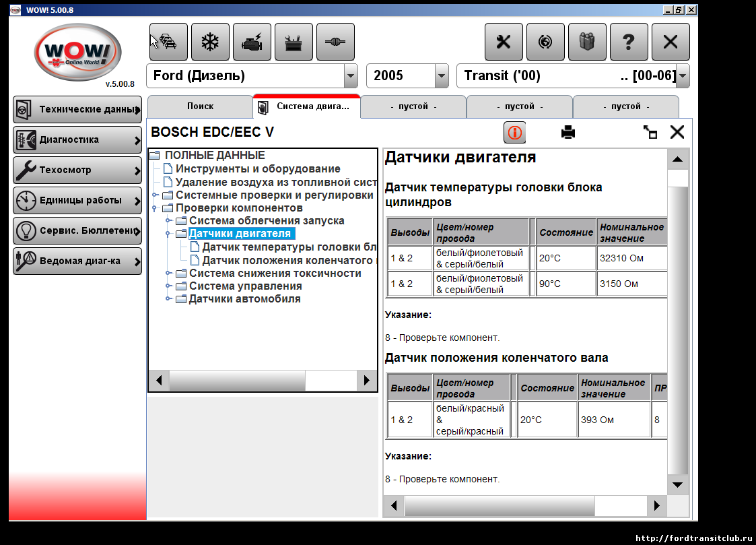Viewport: 756px width, 545px height.
Task: Click the battery with tools toolbar icon
Action: 294,42
